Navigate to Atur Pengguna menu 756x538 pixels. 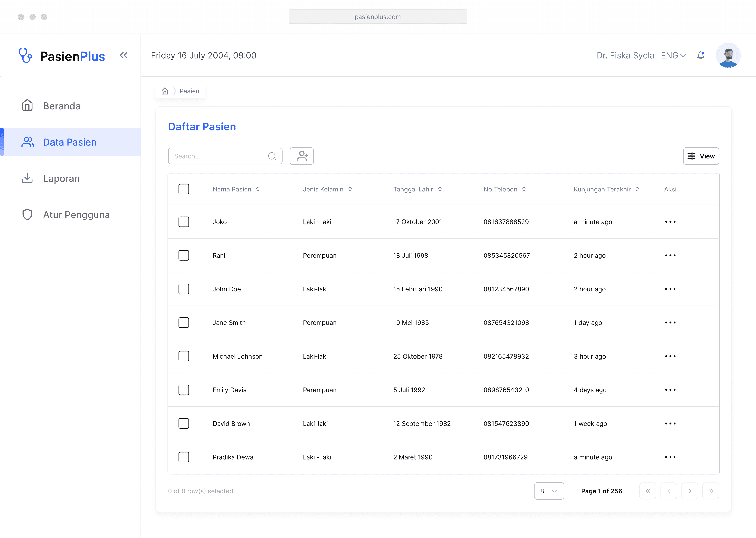76,215
